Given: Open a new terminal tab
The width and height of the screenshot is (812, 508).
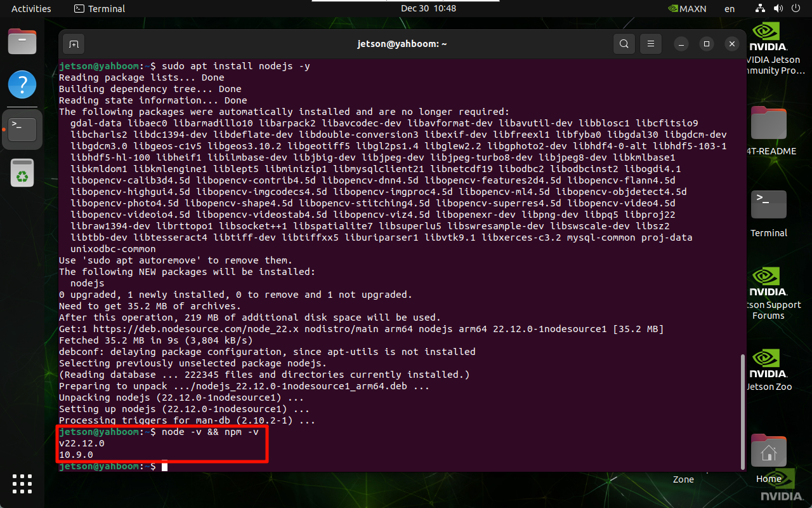Looking at the screenshot, I should coord(74,44).
